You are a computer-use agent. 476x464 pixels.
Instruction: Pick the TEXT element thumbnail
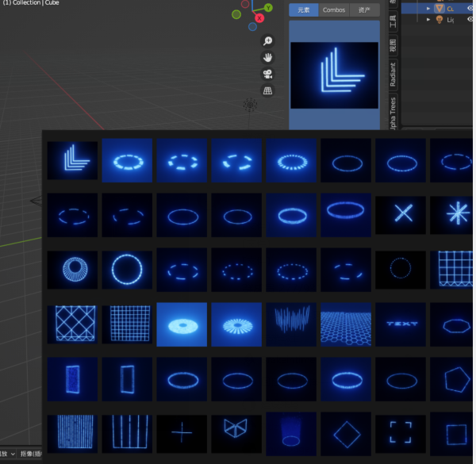tap(401, 324)
